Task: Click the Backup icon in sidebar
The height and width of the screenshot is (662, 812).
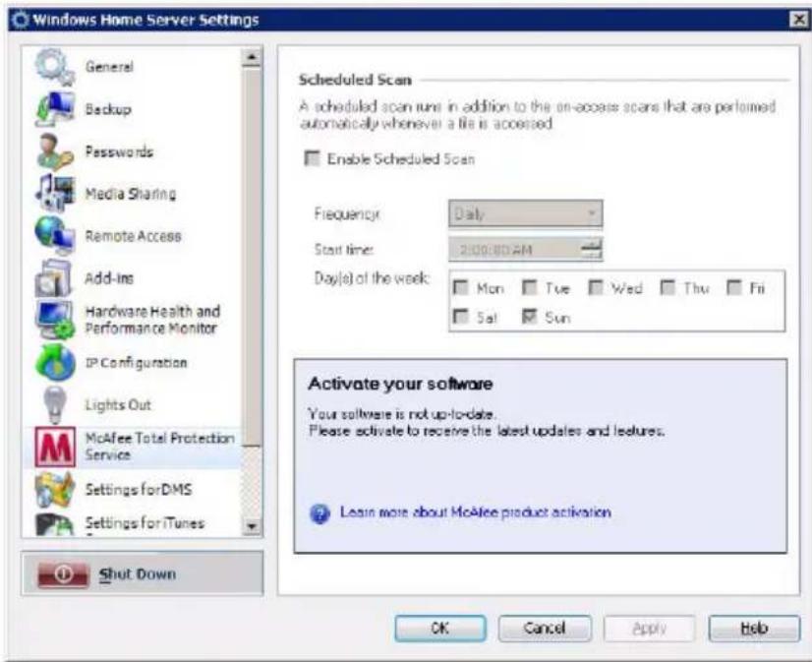Action: click(54, 109)
